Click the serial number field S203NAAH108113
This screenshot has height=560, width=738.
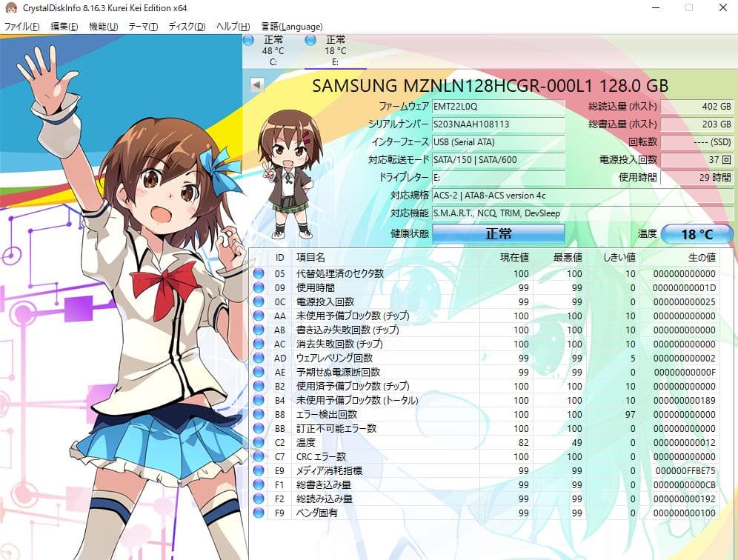pyautogui.click(x=499, y=124)
